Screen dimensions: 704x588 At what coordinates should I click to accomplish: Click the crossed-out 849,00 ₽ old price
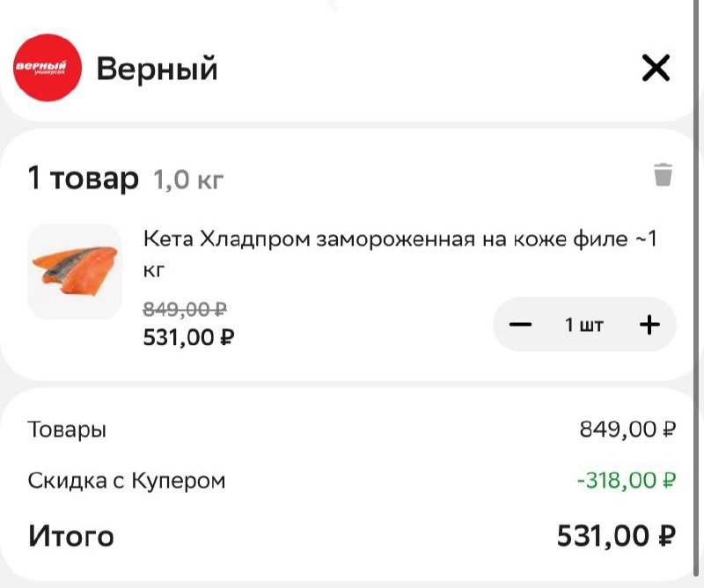click(x=185, y=309)
